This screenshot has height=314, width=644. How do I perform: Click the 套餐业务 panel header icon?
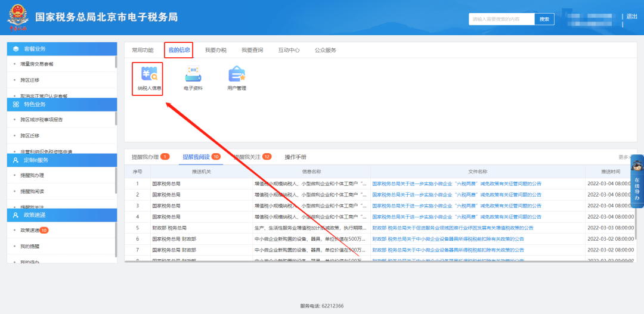[16, 48]
